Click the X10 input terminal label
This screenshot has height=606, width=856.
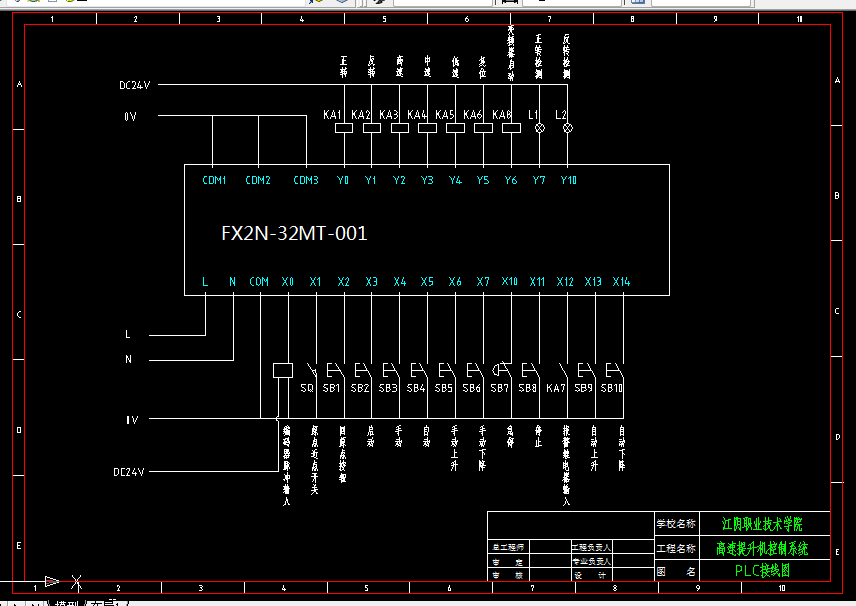pyautogui.click(x=509, y=282)
